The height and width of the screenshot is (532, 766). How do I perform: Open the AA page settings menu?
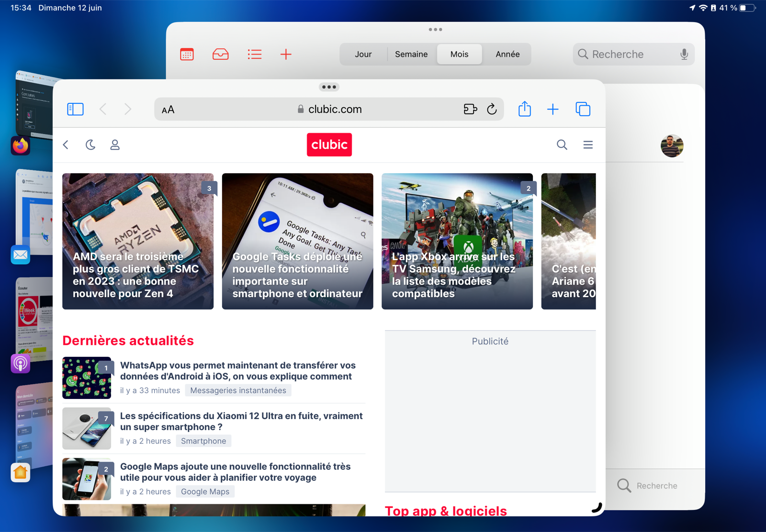168,109
